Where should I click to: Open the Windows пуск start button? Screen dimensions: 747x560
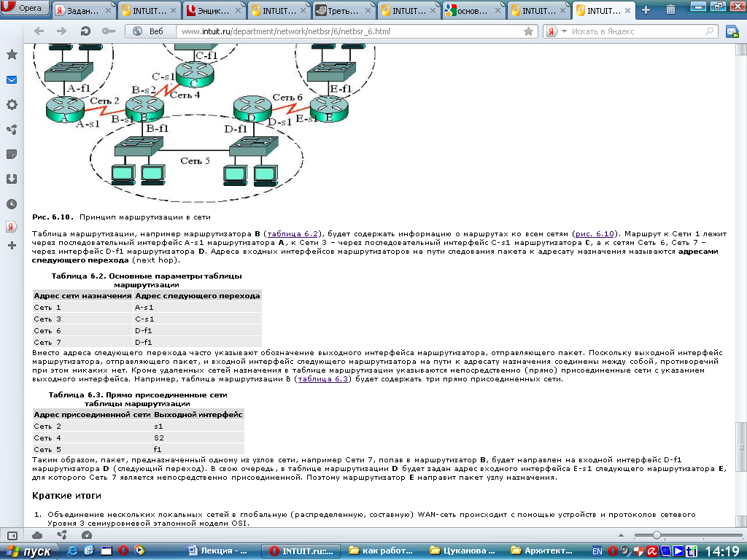pyautogui.click(x=28, y=551)
